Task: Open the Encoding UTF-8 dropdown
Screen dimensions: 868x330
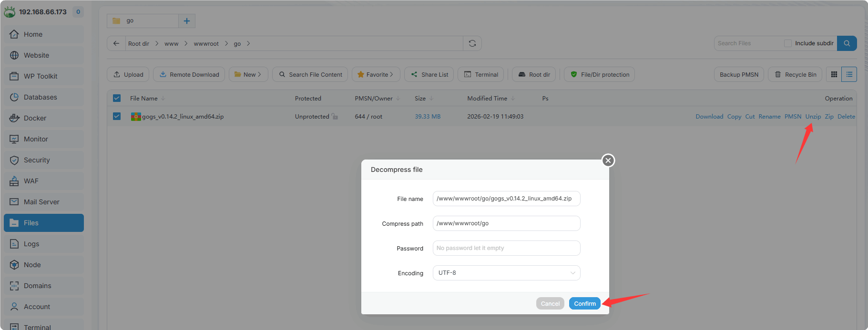Action: click(506, 273)
